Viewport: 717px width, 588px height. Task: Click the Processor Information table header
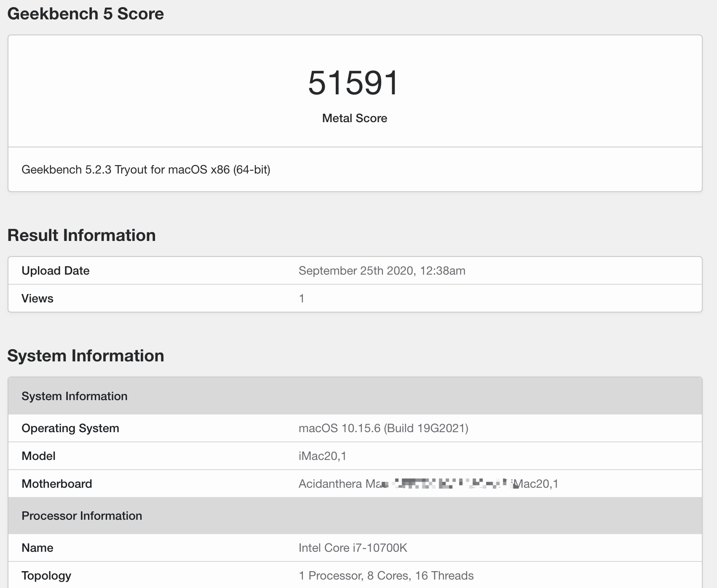tap(355, 516)
